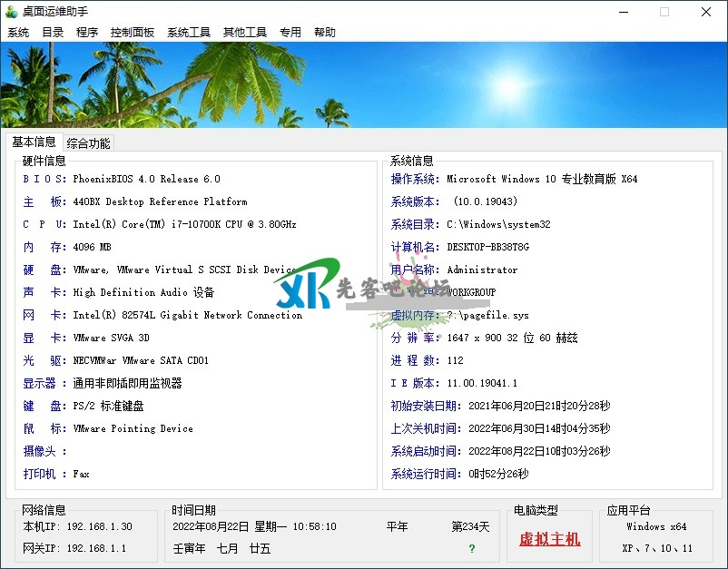Open the 控制面板 menu
Screen dimensions: 728x569
133,33
